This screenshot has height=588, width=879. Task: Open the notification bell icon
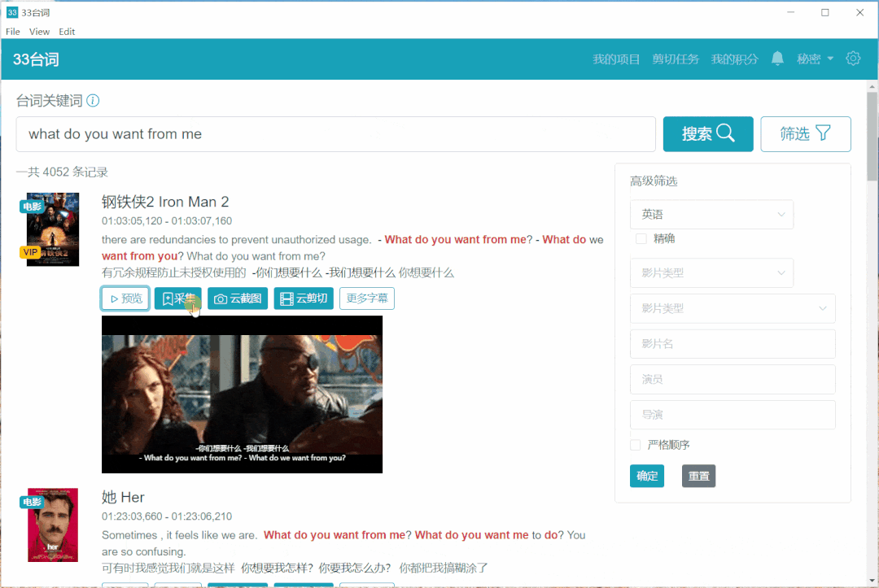tap(777, 59)
